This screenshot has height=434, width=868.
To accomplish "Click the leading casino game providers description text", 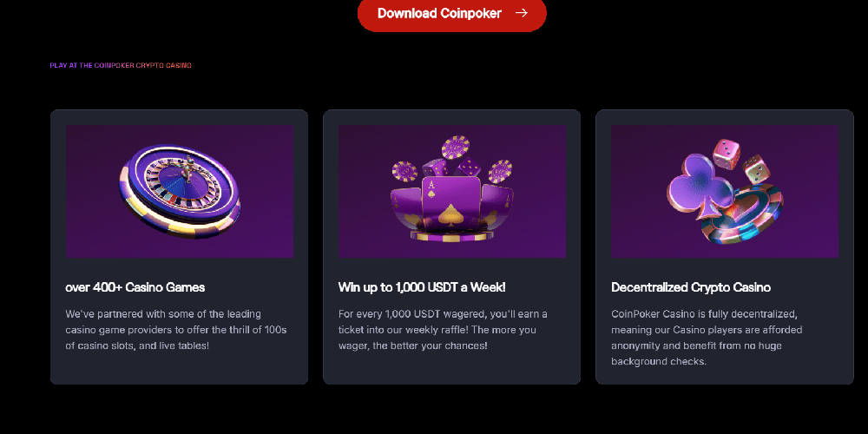I will click(x=176, y=330).
